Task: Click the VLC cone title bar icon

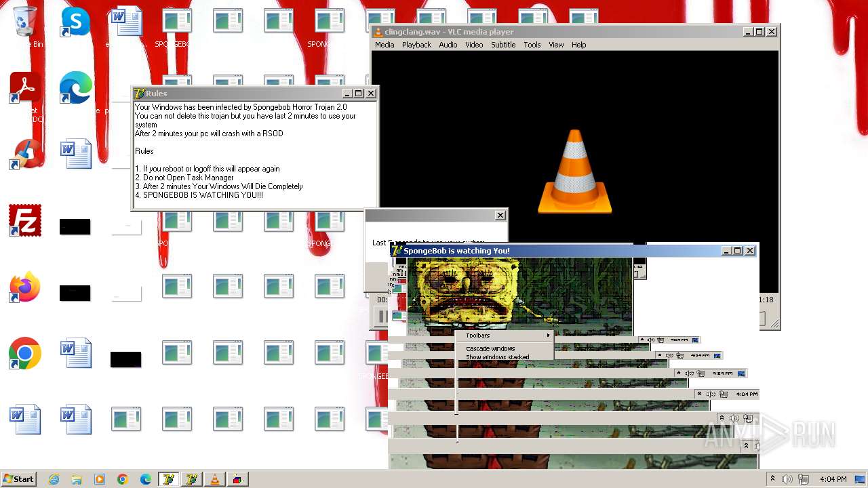Action: click(378, 32)
